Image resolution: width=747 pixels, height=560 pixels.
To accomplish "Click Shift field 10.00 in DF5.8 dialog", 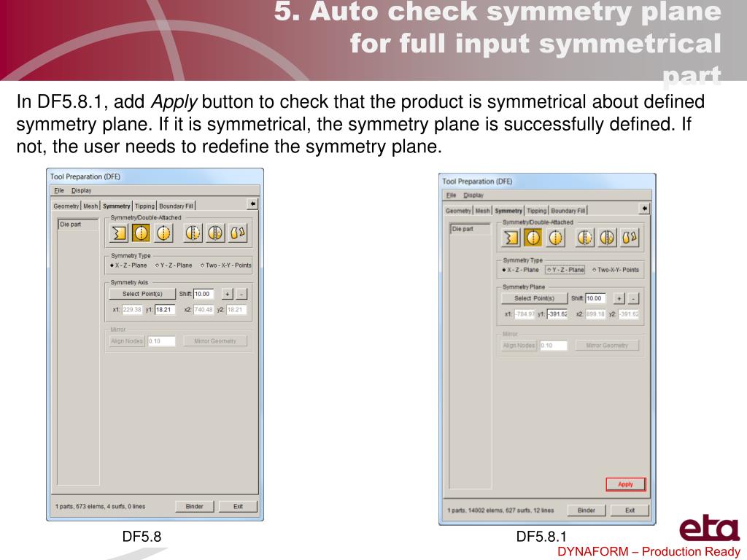I will coord(204,294).
